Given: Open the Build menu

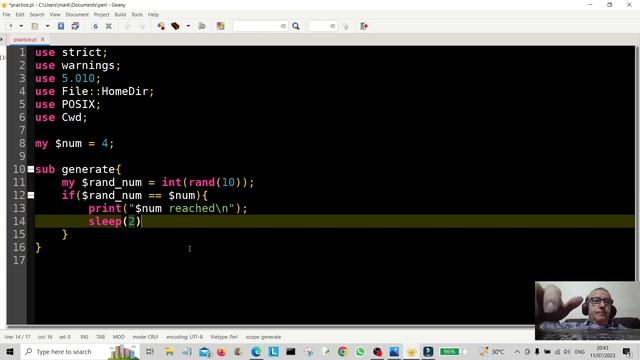Looking at the screenshot, I should (120, 14).
